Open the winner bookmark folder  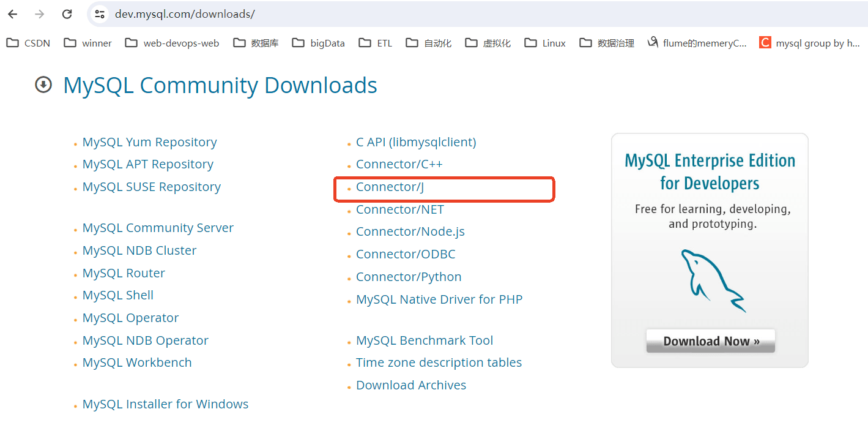(88, 43)
